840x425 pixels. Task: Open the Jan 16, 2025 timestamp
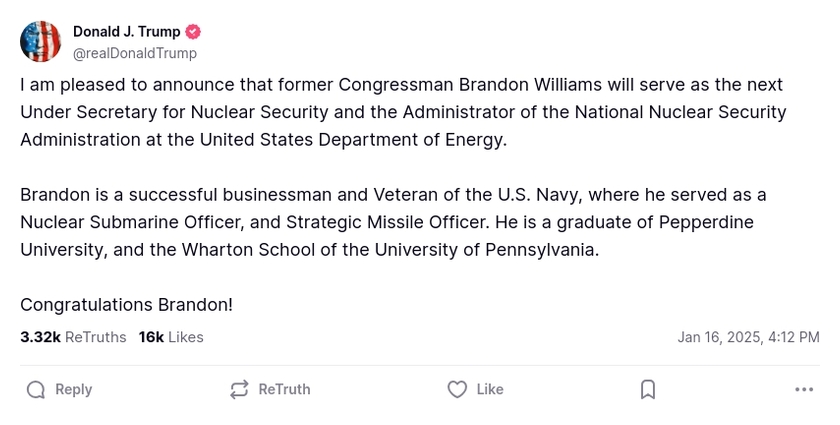click(x=748, y=337)
